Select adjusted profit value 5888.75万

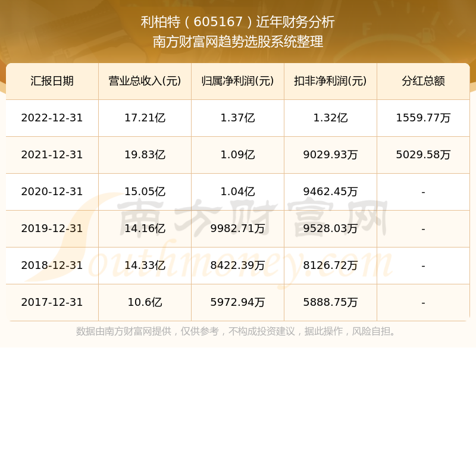(x=330, y=302)
